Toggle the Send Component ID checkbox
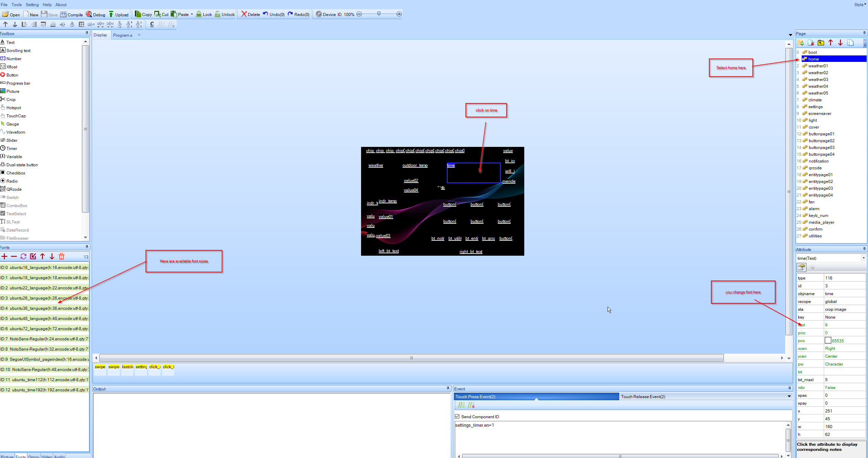This screenshot has height=458, width=868. point(457,417)
